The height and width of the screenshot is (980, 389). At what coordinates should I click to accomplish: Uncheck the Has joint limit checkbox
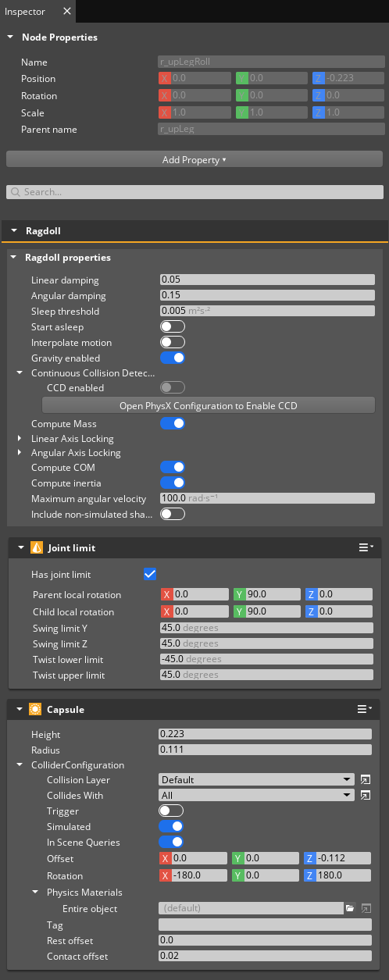(151, 574)
